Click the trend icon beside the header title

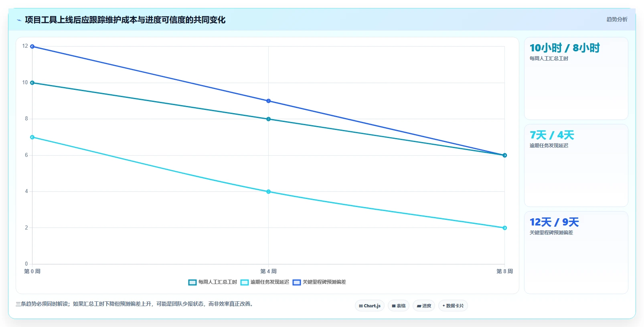(19, 20)
